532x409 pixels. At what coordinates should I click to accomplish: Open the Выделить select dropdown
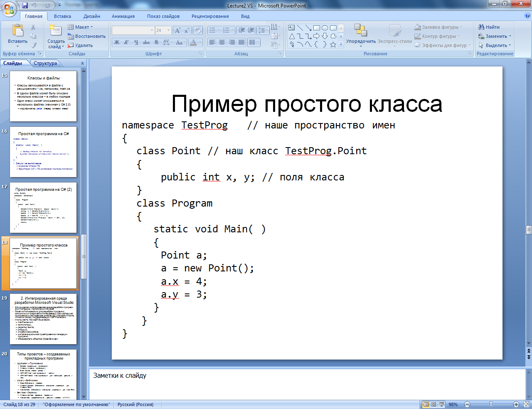[x=495, y=45]
